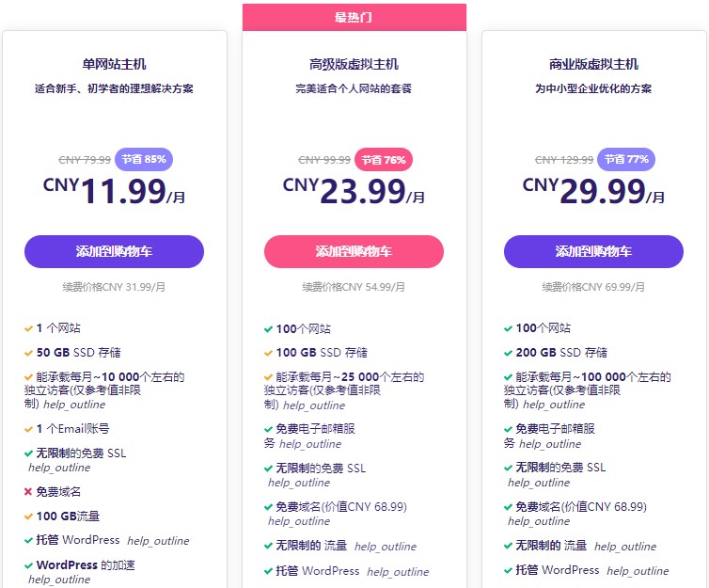Image resolution: width=709 pixels, height=588 pixels.
Task: Click help icon under 免费域名 in 商业版虚拟主机
Action: coord(539,521)
